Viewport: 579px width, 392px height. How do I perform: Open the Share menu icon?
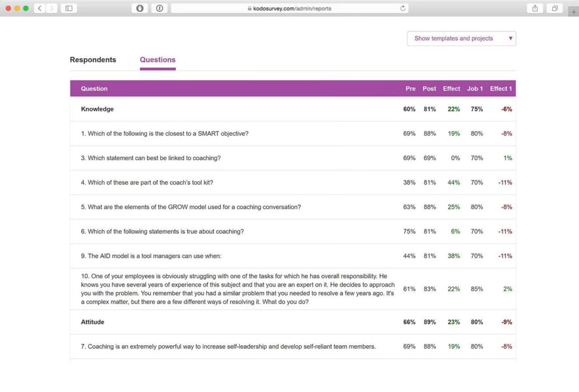534,8
